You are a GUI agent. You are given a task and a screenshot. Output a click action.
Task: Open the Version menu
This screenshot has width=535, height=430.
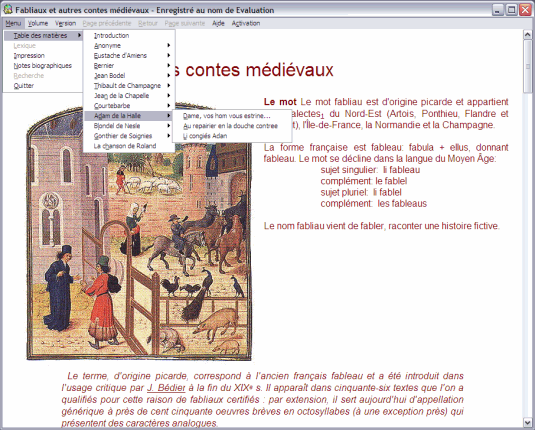[66, 23]
